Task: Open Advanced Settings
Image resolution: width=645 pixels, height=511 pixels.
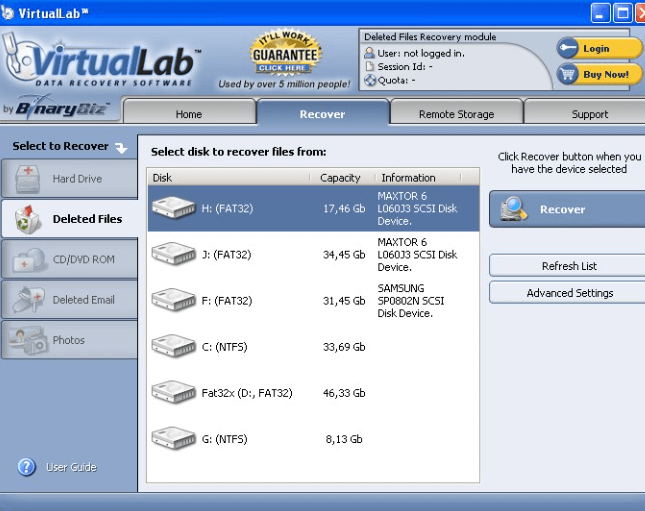Action: (568, 293)
